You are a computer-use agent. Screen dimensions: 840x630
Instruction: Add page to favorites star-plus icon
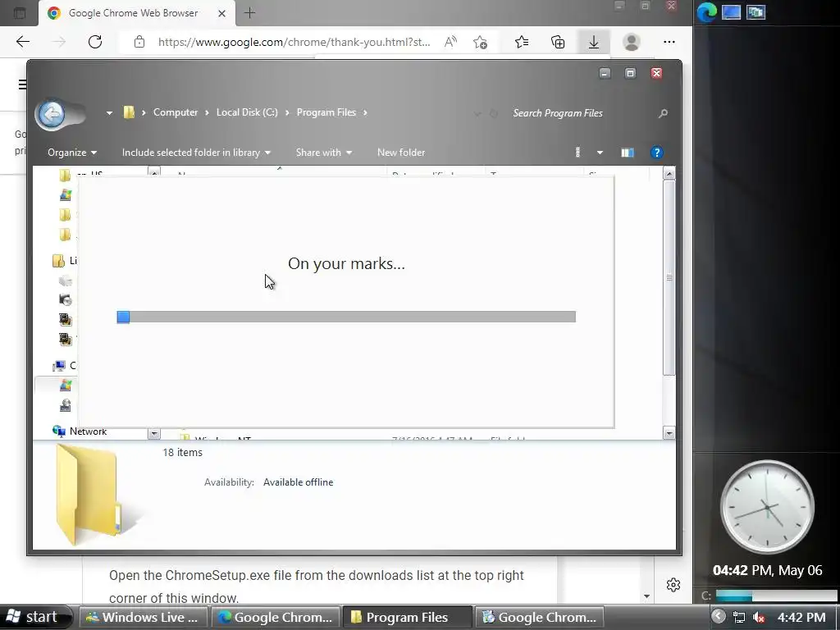(481, 42)
